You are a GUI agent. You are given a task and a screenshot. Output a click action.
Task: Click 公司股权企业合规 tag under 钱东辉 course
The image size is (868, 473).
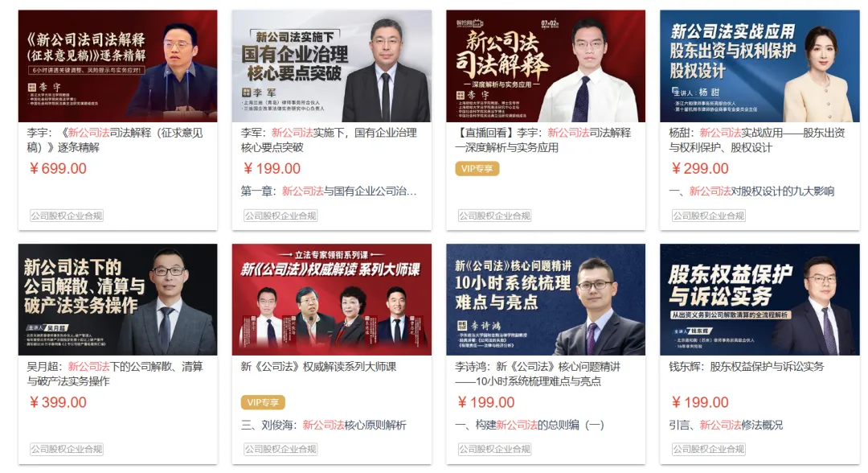pyautogui.click(x=709, y=449)
